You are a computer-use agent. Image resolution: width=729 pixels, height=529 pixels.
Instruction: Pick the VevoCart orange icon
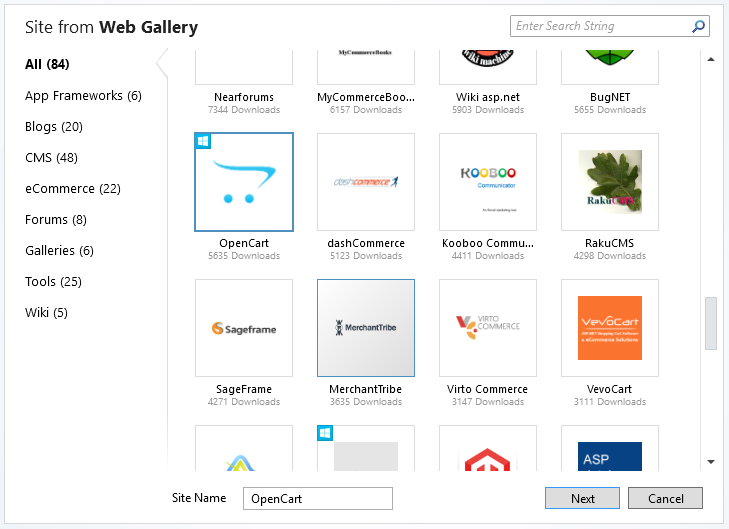(610, 328)
